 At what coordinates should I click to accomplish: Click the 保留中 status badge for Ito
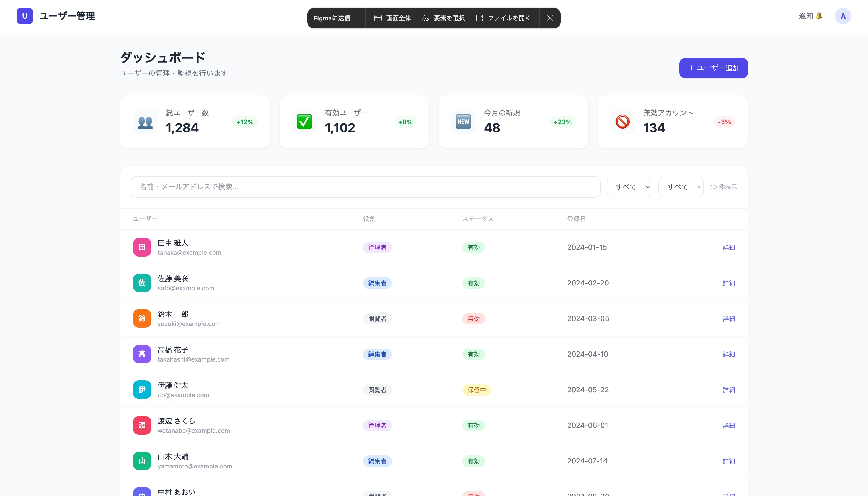(x=476, y=390)
